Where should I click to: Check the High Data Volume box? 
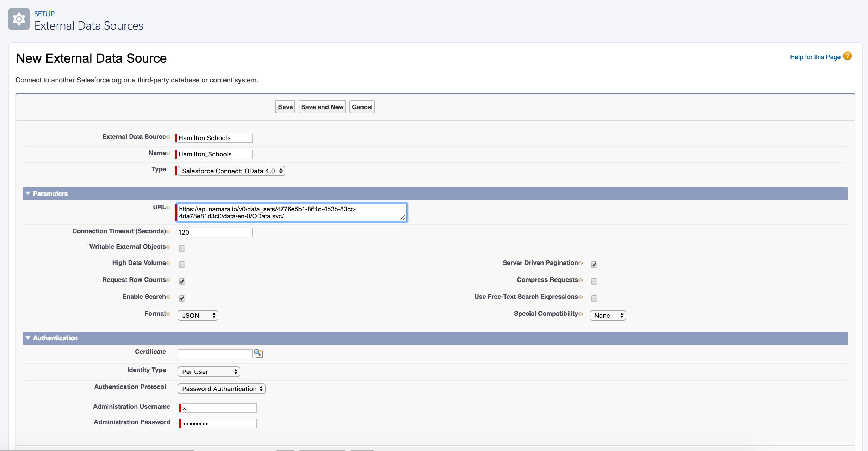[x=182, y=265]
